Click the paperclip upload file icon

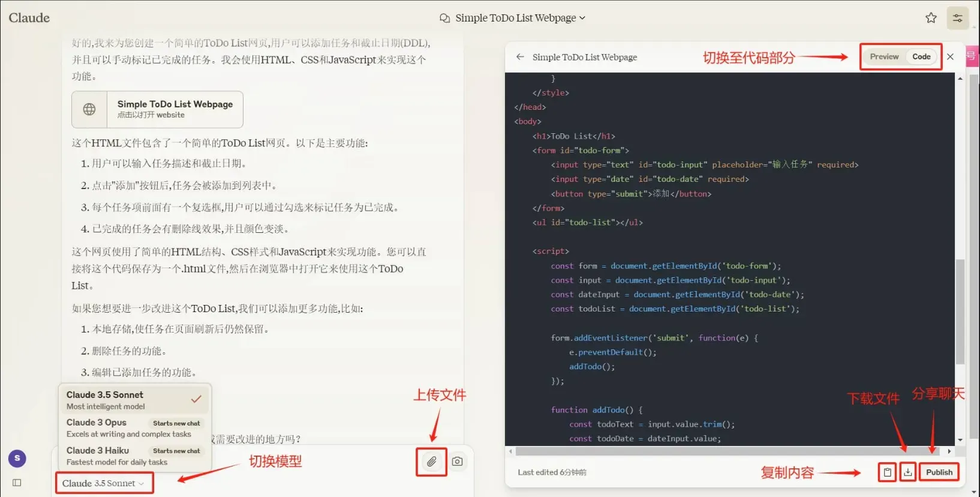click(431, 462)
